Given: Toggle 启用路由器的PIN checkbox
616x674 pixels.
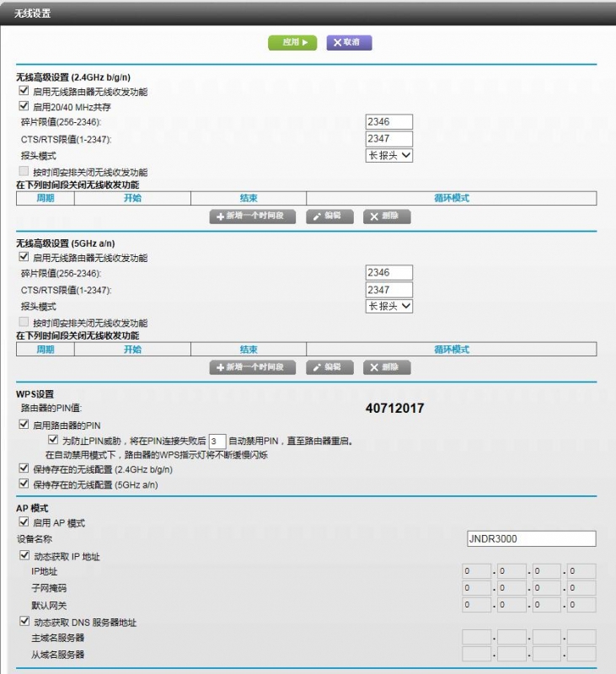Looking at the screenshot, I should 24,425.
